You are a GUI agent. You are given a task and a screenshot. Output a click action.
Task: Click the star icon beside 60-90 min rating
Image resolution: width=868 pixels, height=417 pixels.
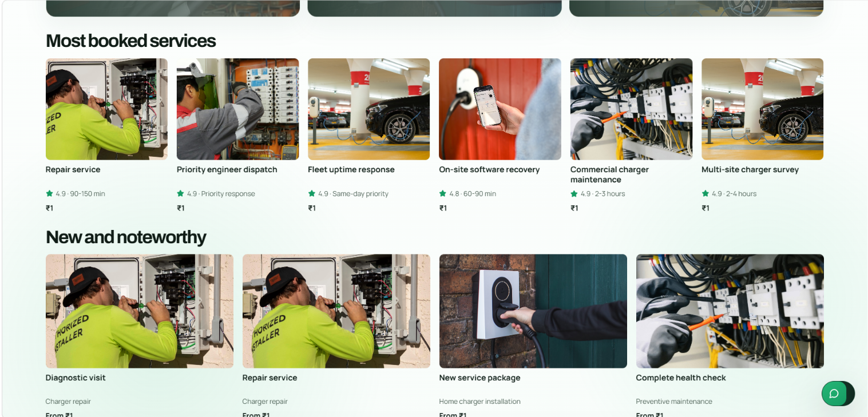442,193
